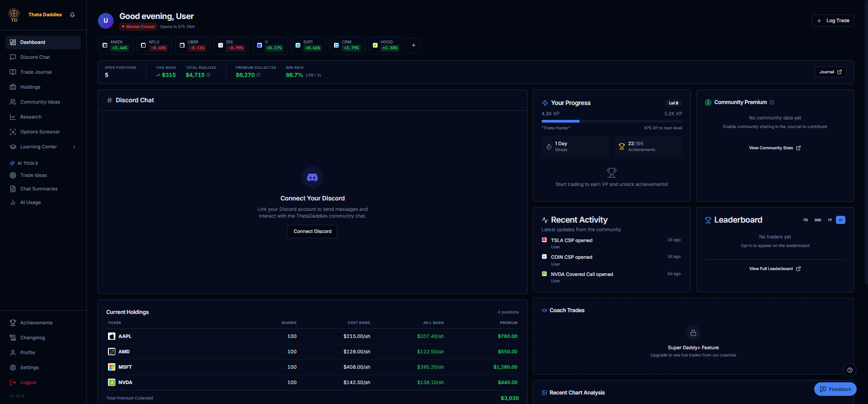Viewport: 868px width, 404px height.
Task: Expand the Learning Center chevron
Action: click(74, 147)
